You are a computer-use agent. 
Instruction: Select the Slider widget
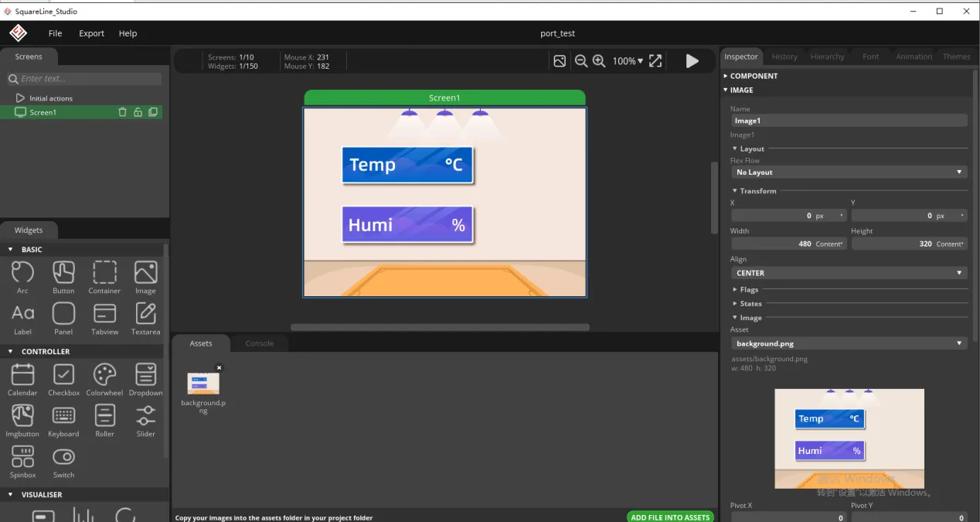point(145,416)
